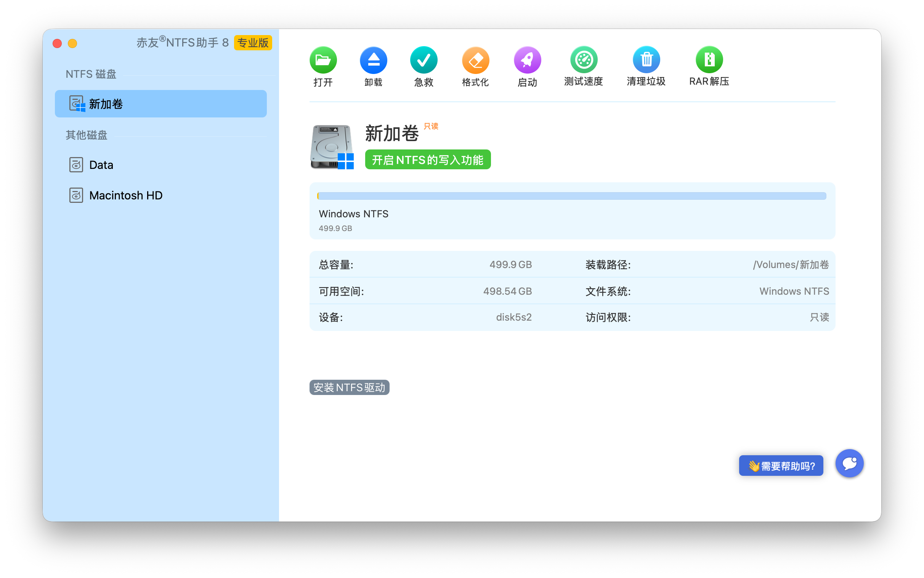Select the 格式化 format tool

pos(475,60)
